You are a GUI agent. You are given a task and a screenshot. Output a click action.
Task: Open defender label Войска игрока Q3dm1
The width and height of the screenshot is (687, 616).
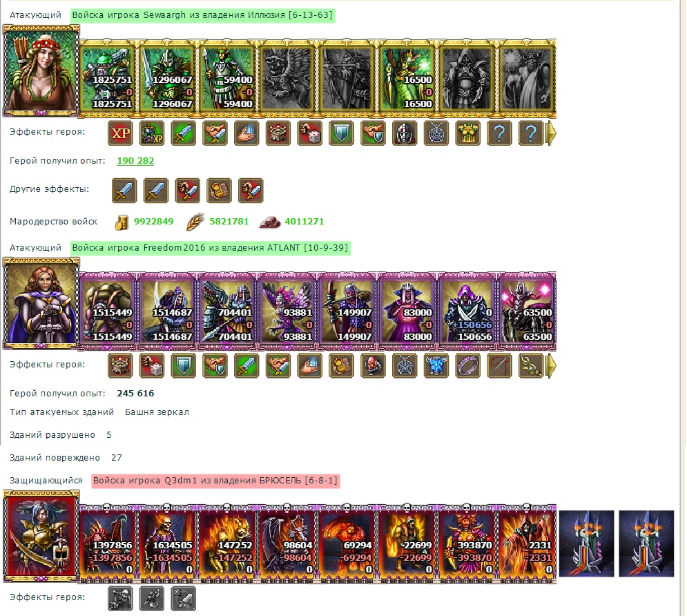point(215,481)
